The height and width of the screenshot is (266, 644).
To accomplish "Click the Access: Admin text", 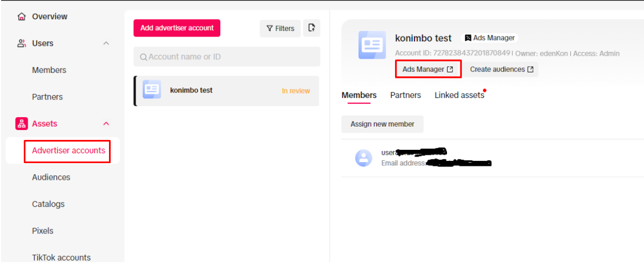I will coord(596,53).
